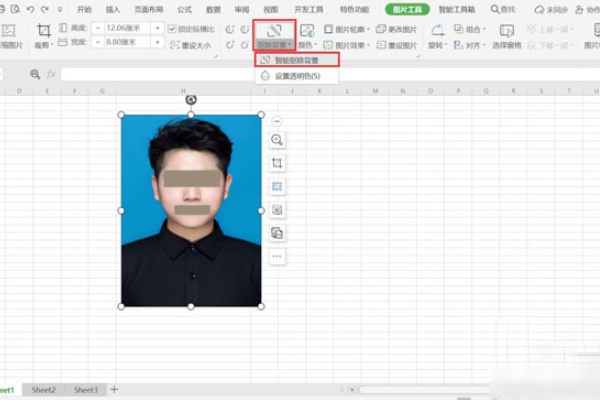Click the increase brightness icon
The width and height of the screenshot is (600, 400).
[230, 45]
